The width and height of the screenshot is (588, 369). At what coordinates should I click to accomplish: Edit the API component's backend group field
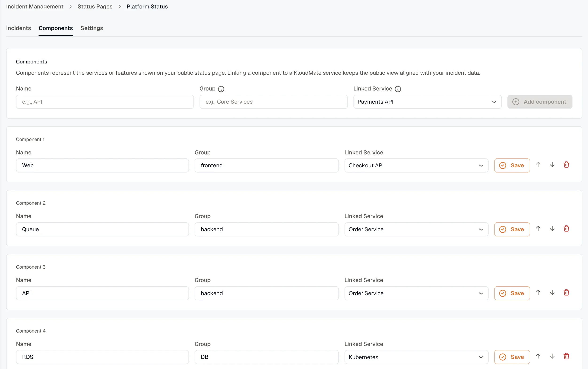pyautogui.click(x=267, y=293)
